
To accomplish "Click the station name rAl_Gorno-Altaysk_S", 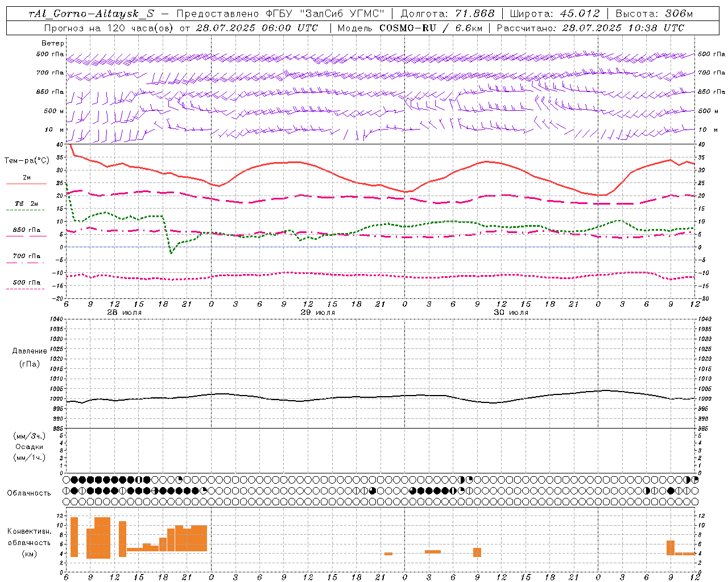I will (x=91, y=14).
